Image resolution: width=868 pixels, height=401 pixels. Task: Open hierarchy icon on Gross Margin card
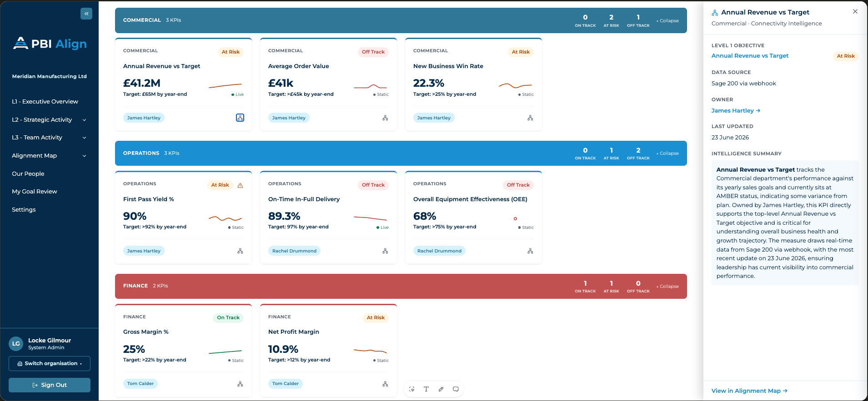pyautogui.click(x=240, y=384)
